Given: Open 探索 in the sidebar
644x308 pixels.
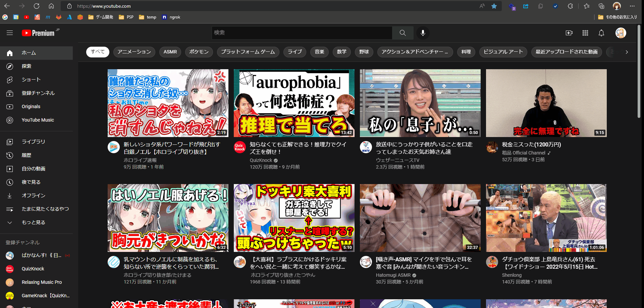Looking at the screenshot, I should click(x=36, y=67).
